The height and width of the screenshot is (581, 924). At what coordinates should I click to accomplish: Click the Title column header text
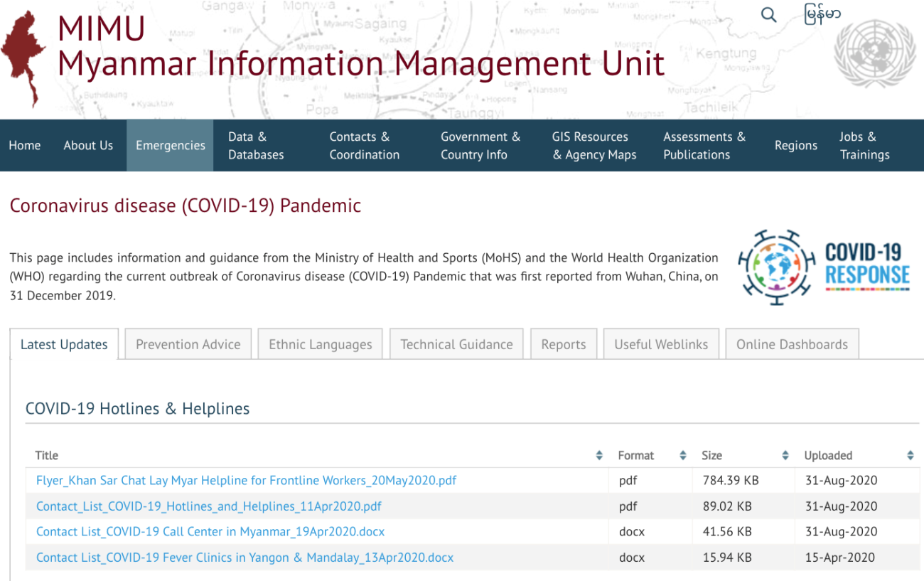tap(47, 455)
